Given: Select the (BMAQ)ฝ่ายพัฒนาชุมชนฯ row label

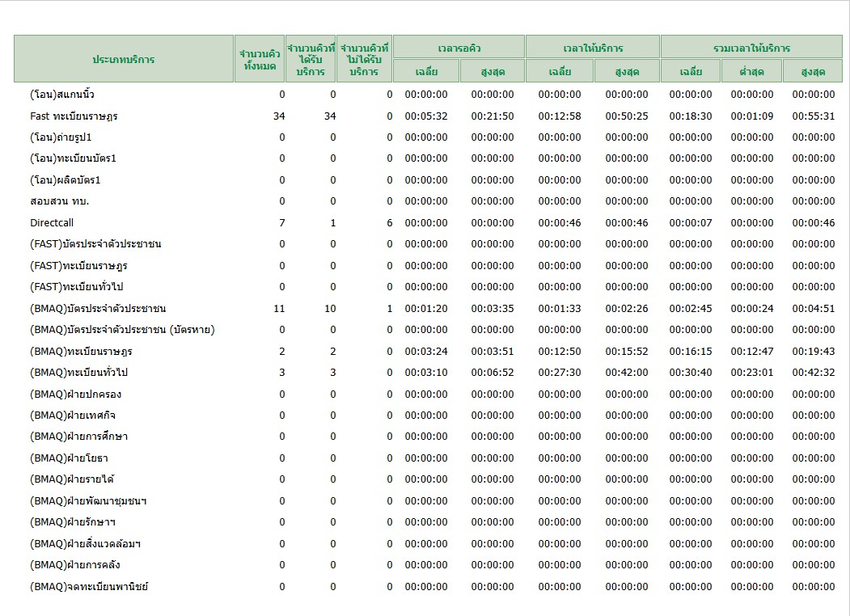Looking at the screenshot, I should coord(88,500).
